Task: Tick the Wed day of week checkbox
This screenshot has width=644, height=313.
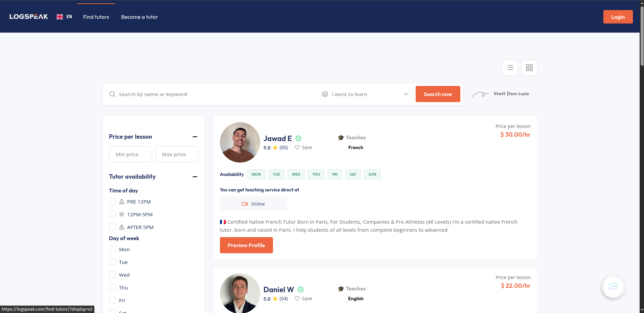Action: click(112, 275)
